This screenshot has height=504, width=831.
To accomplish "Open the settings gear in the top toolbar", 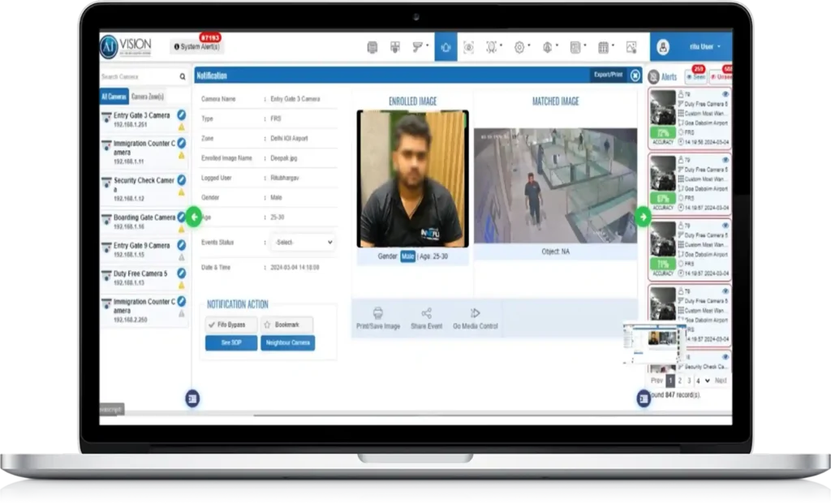I will click(519, 47).
